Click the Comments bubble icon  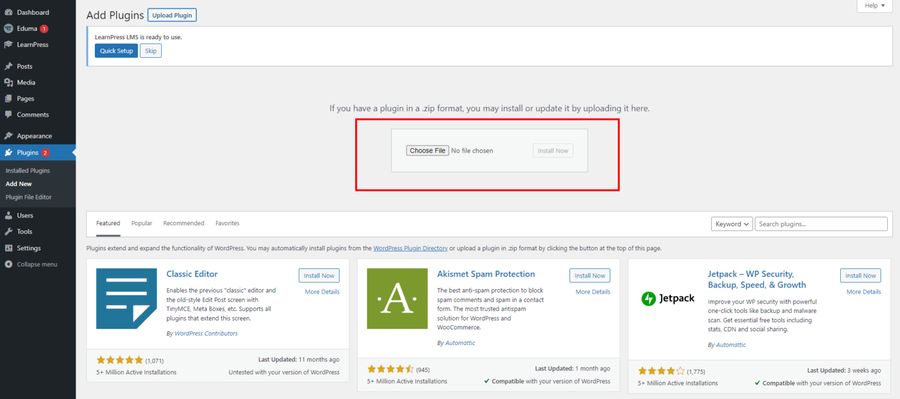[8, 115]
